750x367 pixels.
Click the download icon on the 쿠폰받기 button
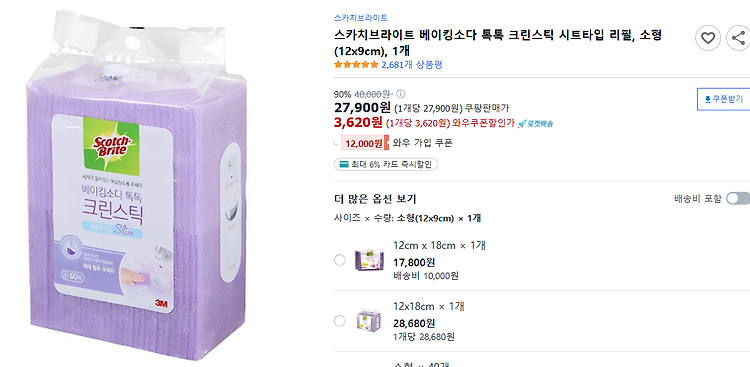(x=708, y=100)
